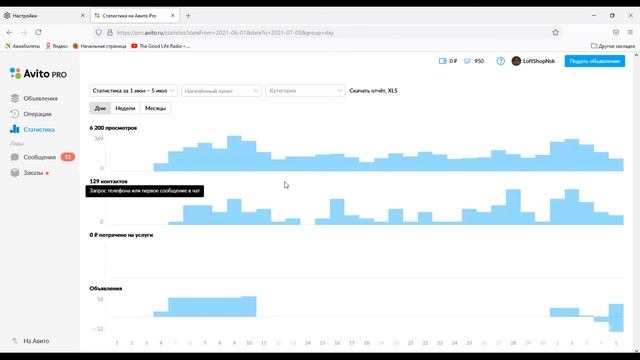Bookmark page with the star icon
Screen dimensions: 640x360
pyautogui.click(x=555, y=32)
